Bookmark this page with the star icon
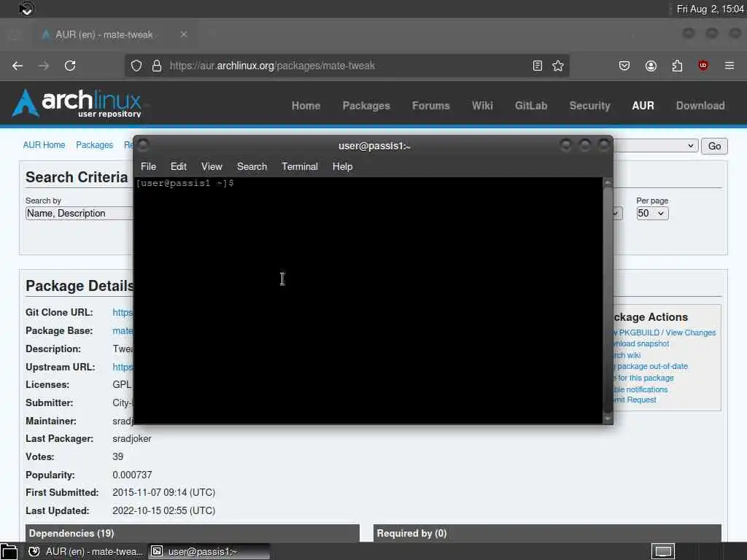 point(558,66)
